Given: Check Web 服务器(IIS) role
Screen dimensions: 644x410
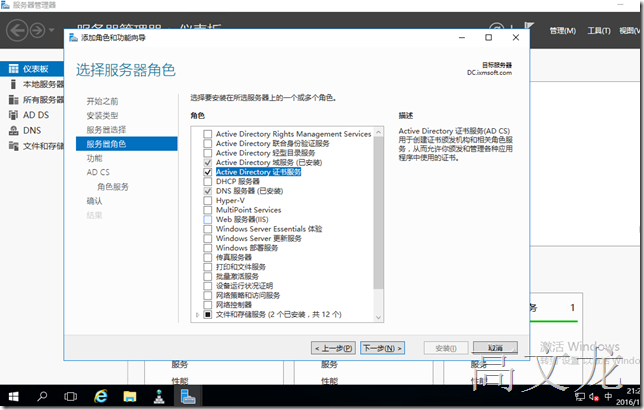Looking at the screenshot, I should point(208,219).
